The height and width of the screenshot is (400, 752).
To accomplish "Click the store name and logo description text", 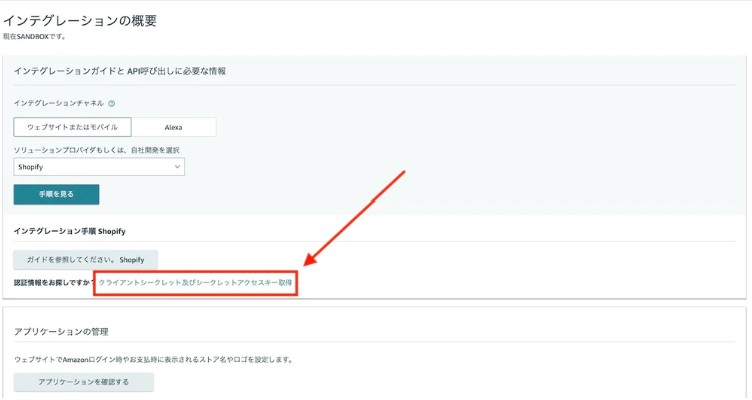I will tap(153, 359).
